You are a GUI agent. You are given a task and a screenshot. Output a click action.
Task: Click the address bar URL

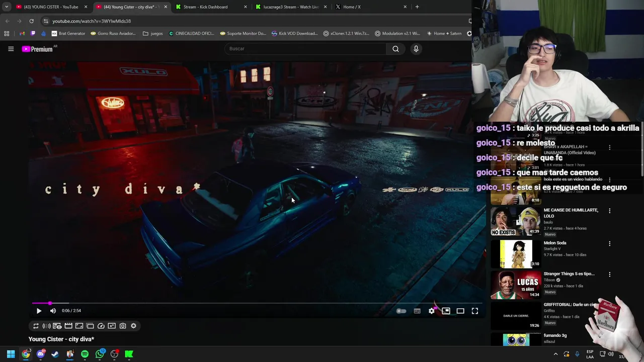coord(92,21)
